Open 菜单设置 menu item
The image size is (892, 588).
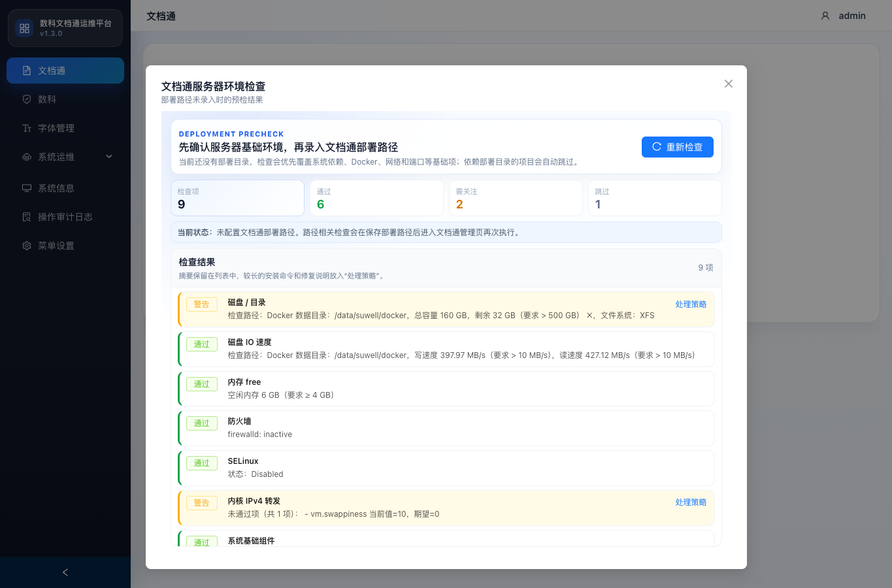click(x=65, y=246)
